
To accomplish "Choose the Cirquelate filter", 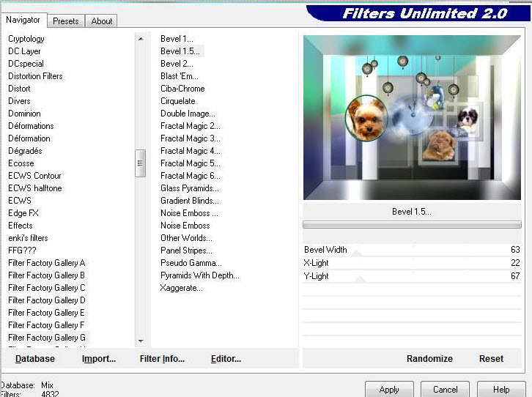I will coord(178,101).
